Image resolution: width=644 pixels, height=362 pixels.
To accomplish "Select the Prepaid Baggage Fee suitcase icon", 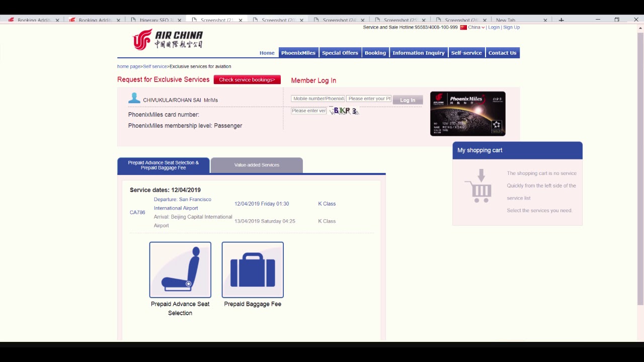I will (x=253, y=270).
